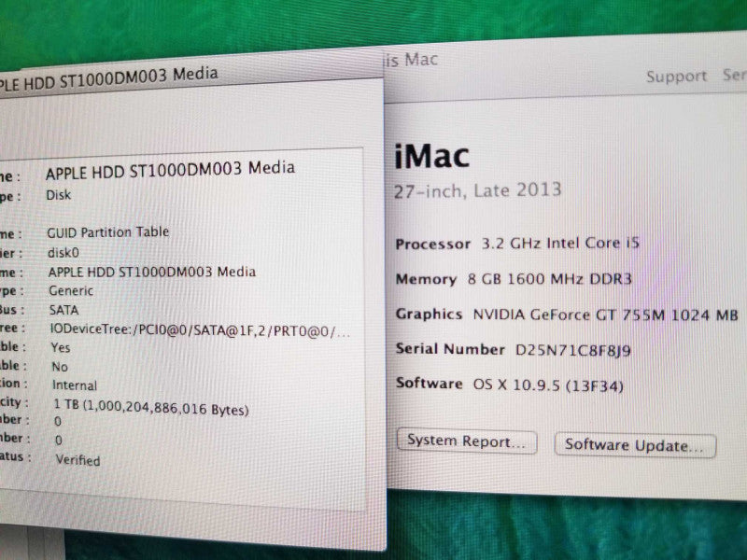Click the Serial Number label

click(450, 349)
